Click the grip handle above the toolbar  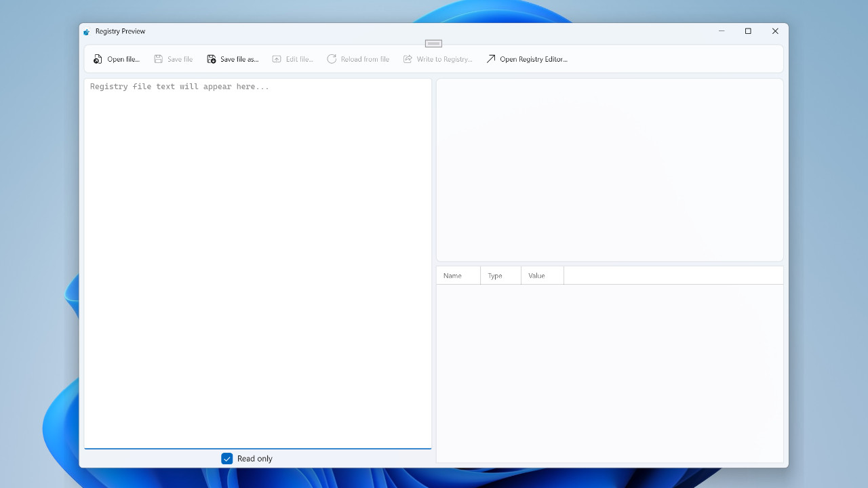pos(433,43)
